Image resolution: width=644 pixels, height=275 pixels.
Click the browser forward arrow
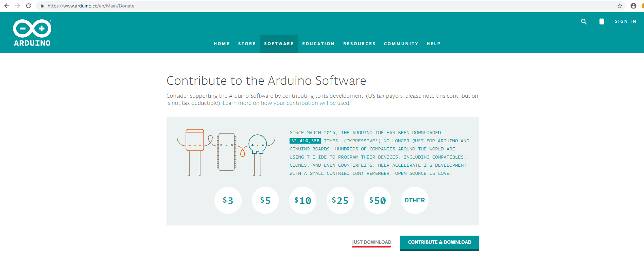(x=18, y=6)
